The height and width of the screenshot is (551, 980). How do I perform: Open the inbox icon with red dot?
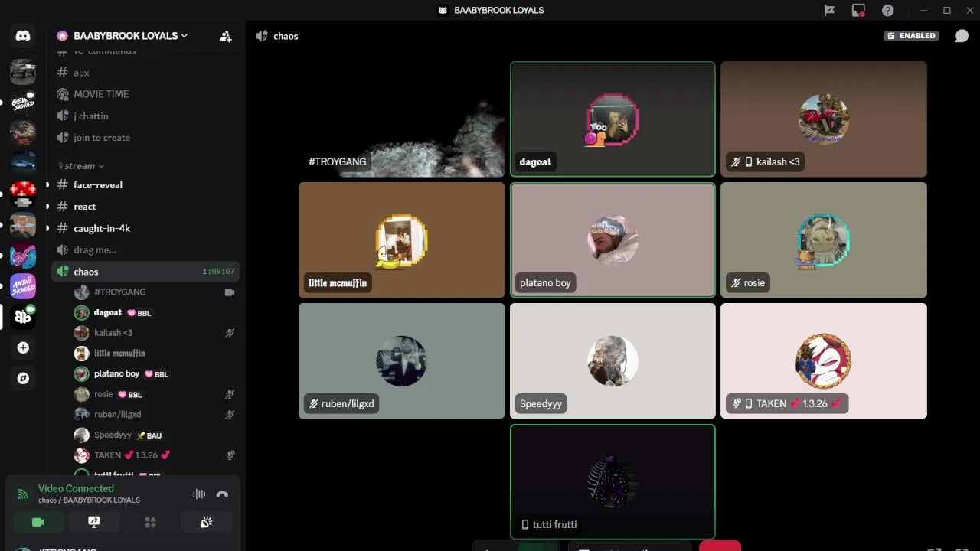point(858,10)
